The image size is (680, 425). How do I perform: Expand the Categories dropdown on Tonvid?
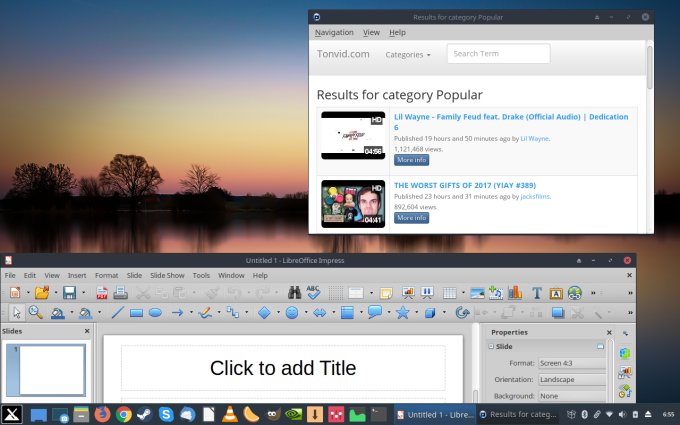408,54
